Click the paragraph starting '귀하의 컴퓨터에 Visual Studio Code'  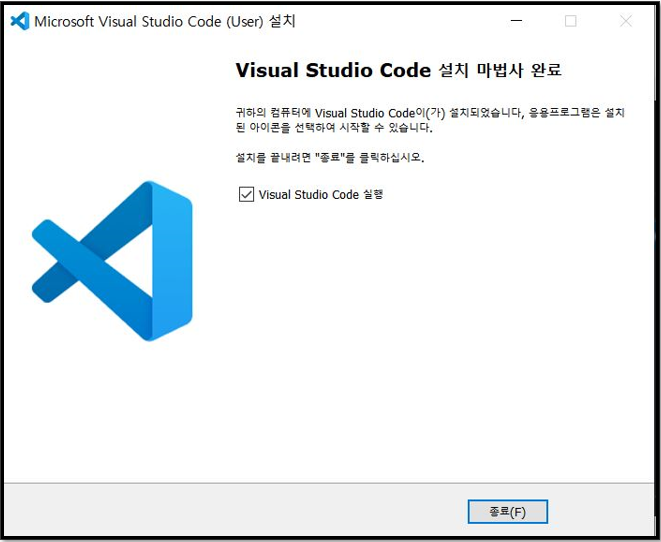coord(430,120)
